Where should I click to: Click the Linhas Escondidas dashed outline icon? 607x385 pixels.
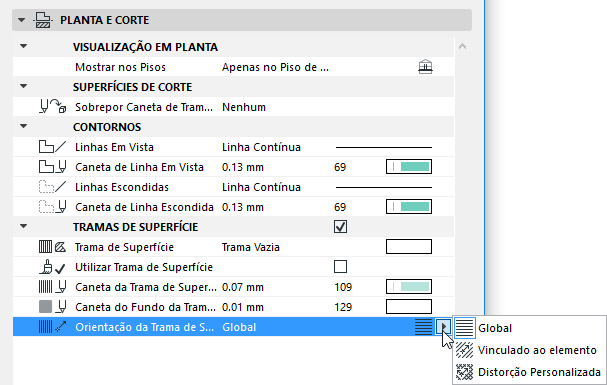click(53, 187)
